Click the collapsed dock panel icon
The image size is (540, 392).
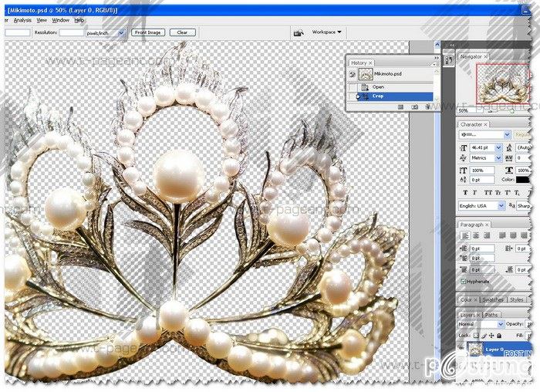click(x=449, y=61)
